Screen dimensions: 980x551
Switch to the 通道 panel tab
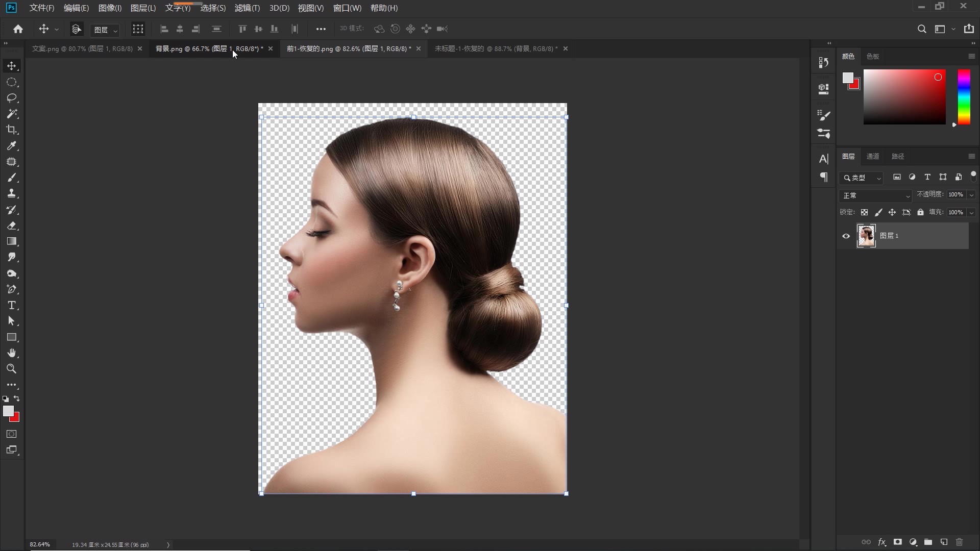(x=873, y=156)
